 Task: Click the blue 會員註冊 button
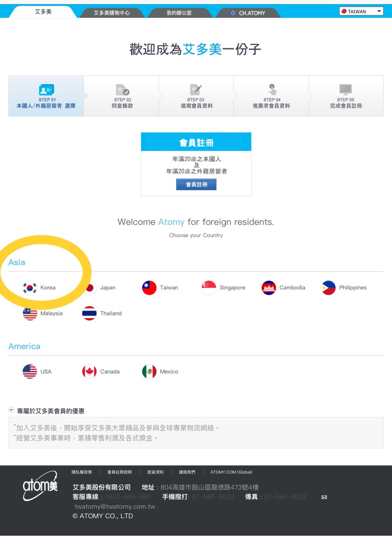point(196,184)
